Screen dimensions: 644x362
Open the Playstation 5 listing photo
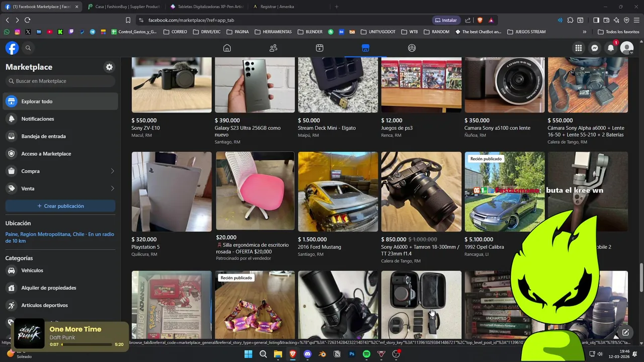172,192
